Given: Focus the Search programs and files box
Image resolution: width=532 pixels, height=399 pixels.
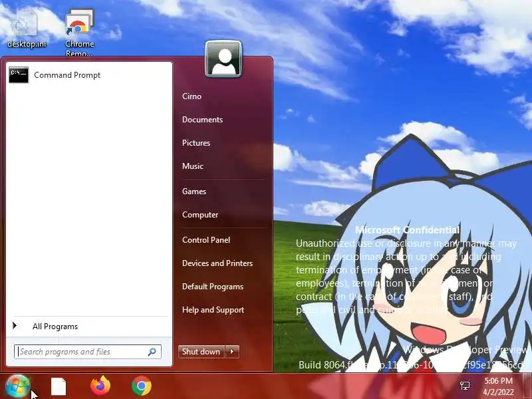Looking at the screenshot, I should pos(88,352).
